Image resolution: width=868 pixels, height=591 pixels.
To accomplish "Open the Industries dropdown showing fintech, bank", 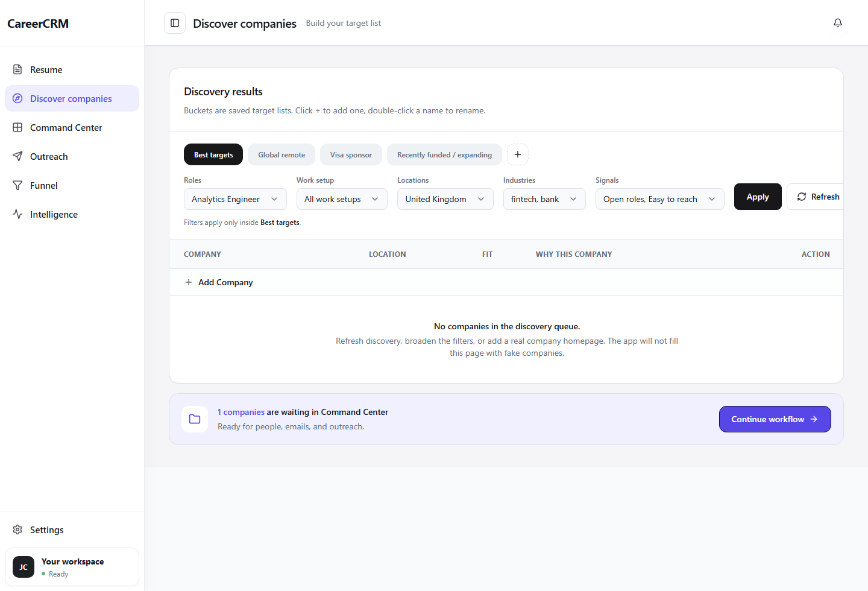I will click(544, 199).
